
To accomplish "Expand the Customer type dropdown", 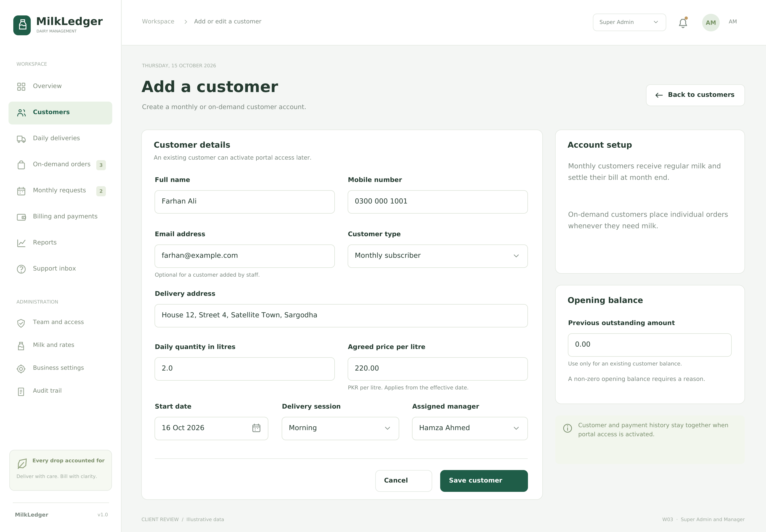I will point(438,256).
